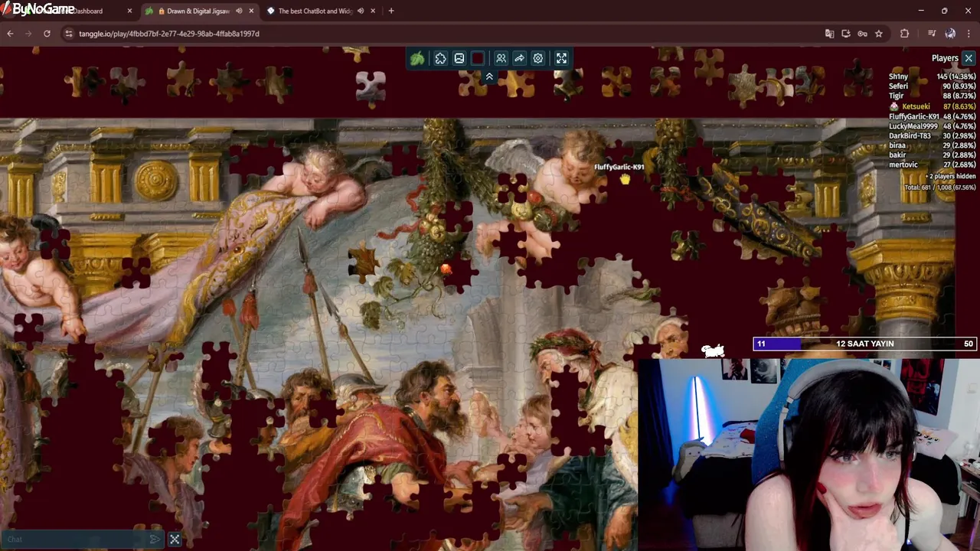Open the puzzle settings gear
The width and height of the screenshot is (980, 551).
[538, 58]
